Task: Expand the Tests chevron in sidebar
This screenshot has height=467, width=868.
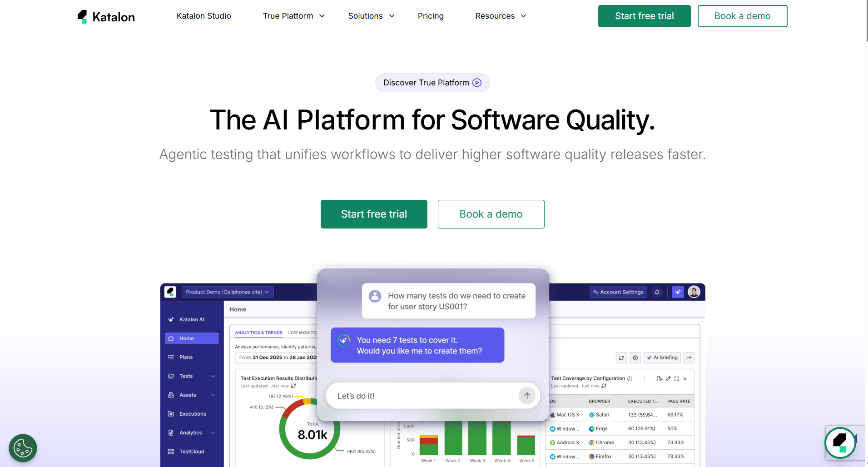Action: pyautogui.click(x=213, y=376)
